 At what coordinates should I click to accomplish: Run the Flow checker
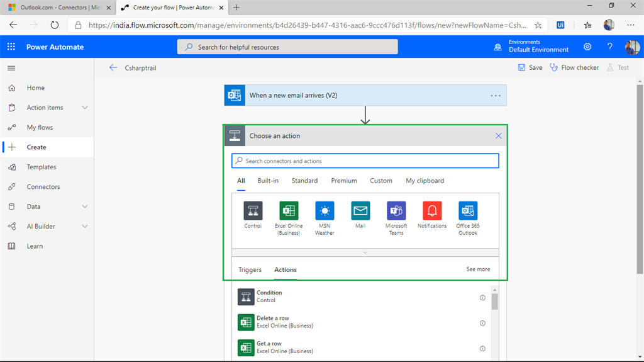(574, 67)
